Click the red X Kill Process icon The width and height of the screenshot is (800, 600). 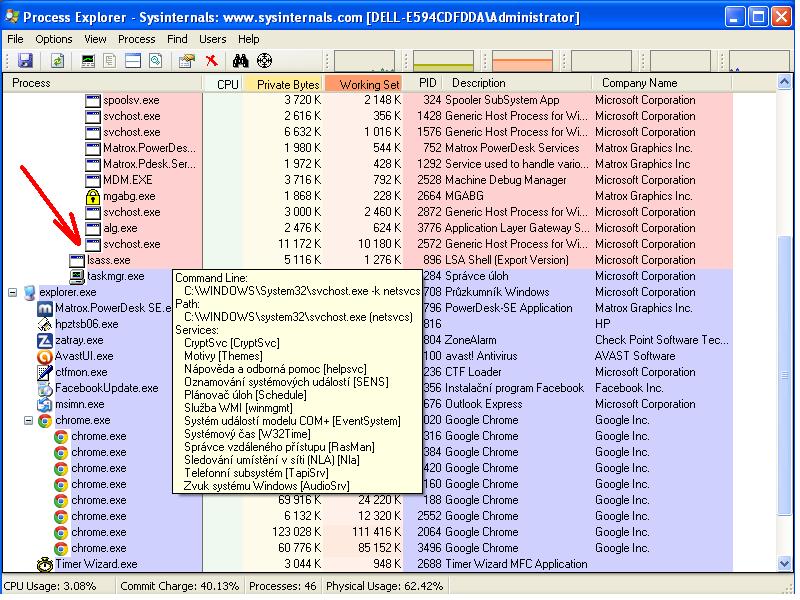coord(211,61)
